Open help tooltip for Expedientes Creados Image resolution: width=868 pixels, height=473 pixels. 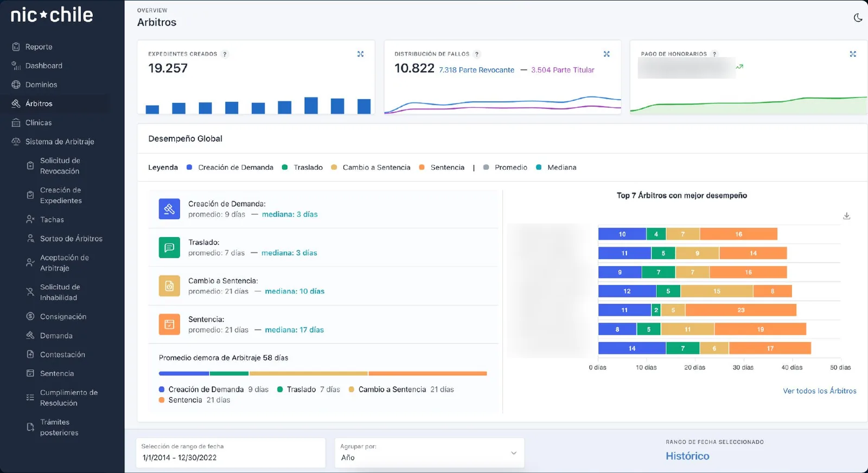225,54
